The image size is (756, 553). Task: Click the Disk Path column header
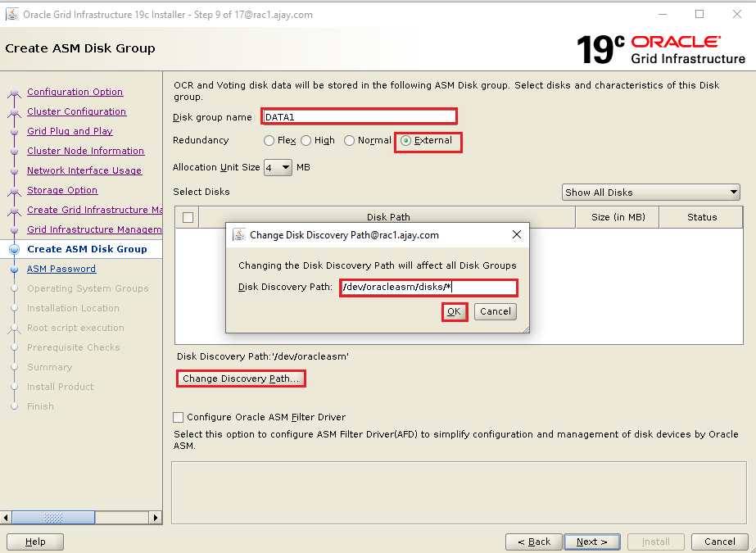(387, 217)
